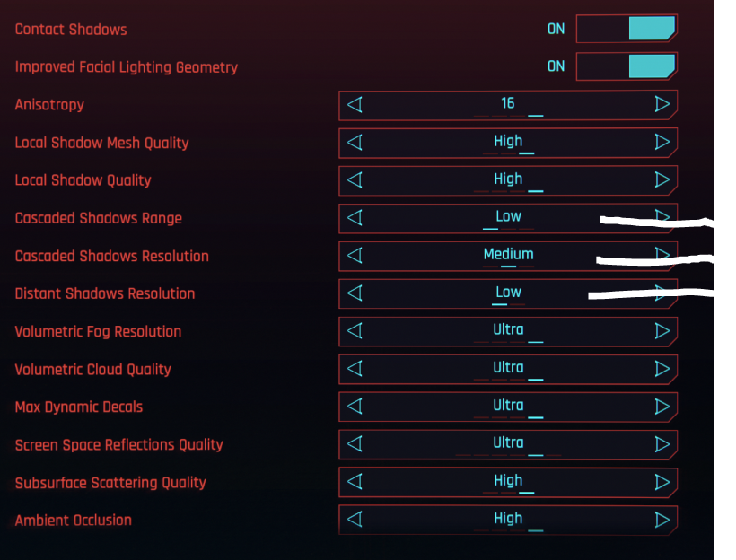
Task: Decrease Max Dynamic Decals left arrow
Action: (355, 406)
